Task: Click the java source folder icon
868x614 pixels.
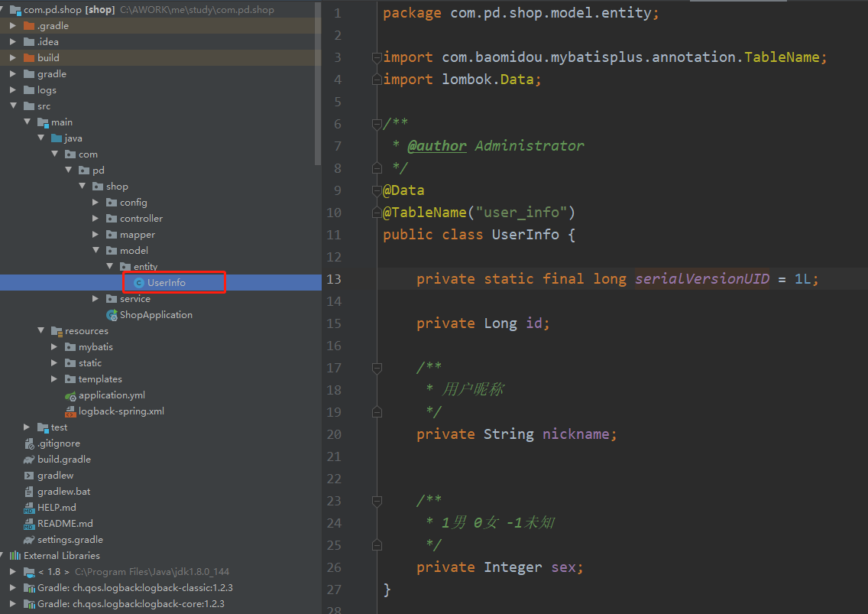Action: coord(57,138)
